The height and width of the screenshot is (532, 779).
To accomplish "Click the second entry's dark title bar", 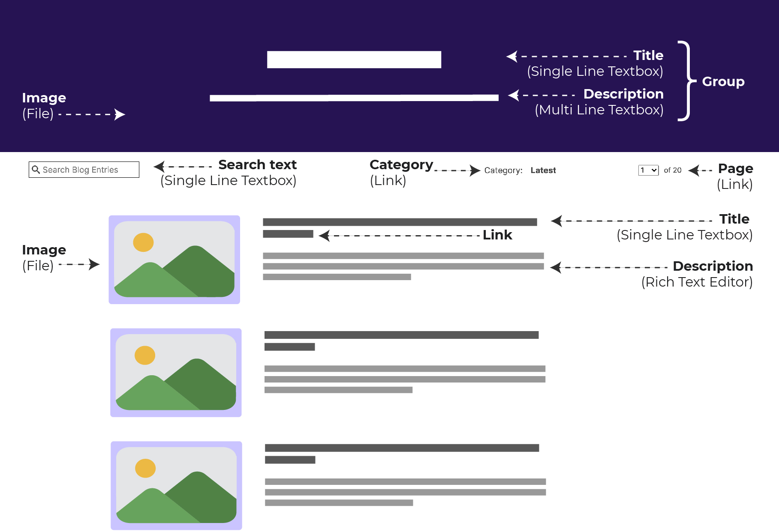I will pos(402,335).
